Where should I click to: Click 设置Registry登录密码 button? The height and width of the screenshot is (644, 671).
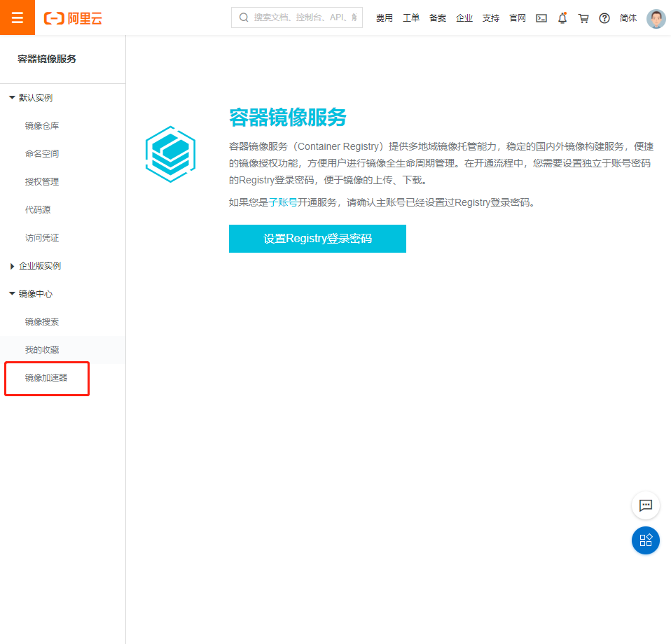click(x=317, y=239)
